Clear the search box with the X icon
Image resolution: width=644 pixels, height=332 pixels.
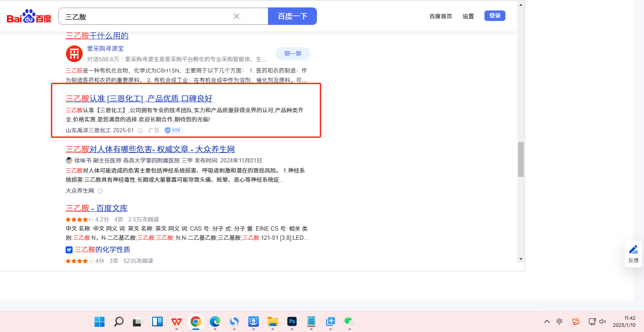237,16
